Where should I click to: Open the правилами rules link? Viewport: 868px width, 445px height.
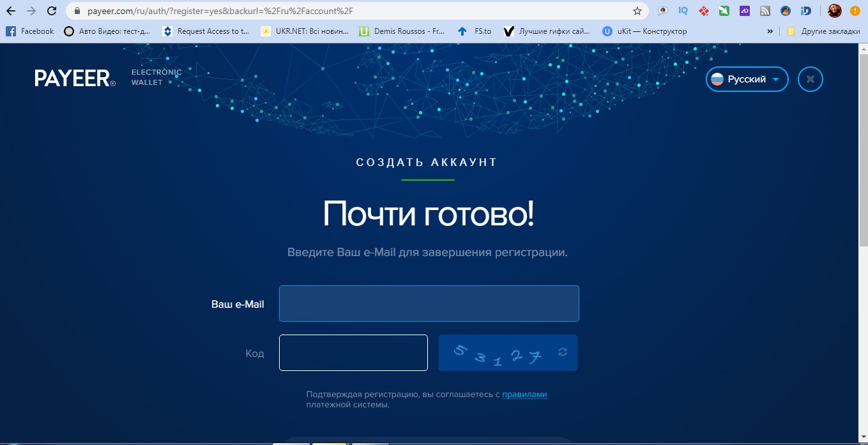pos(524,395)
